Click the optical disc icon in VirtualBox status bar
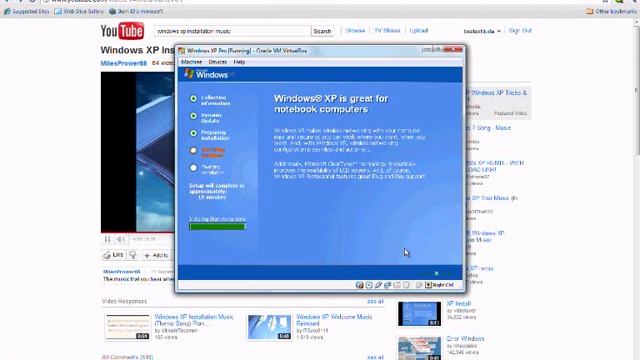640x360 pixels. (x=369, y=285)
